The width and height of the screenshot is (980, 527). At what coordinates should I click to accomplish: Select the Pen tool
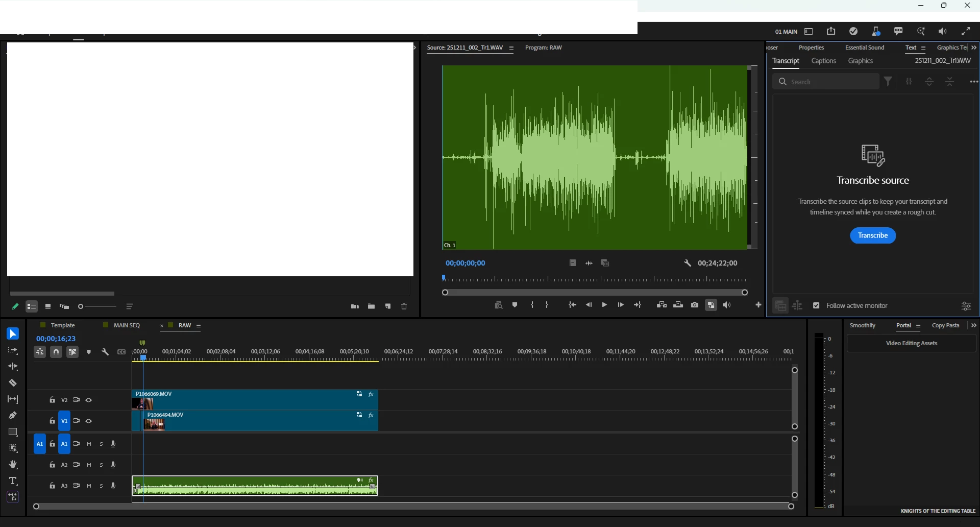(13, 416)
